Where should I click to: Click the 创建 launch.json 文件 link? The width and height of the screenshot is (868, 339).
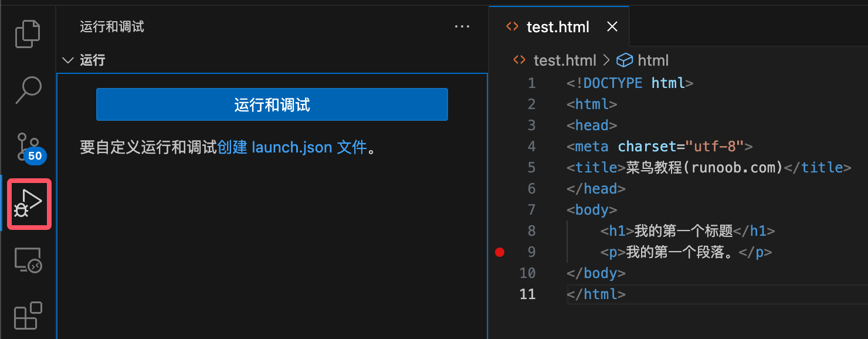click(291, 147)
